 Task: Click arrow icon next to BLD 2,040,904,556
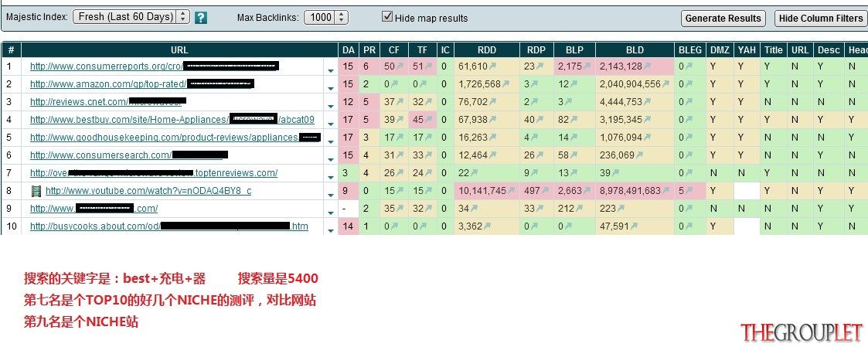coord(666,84)
